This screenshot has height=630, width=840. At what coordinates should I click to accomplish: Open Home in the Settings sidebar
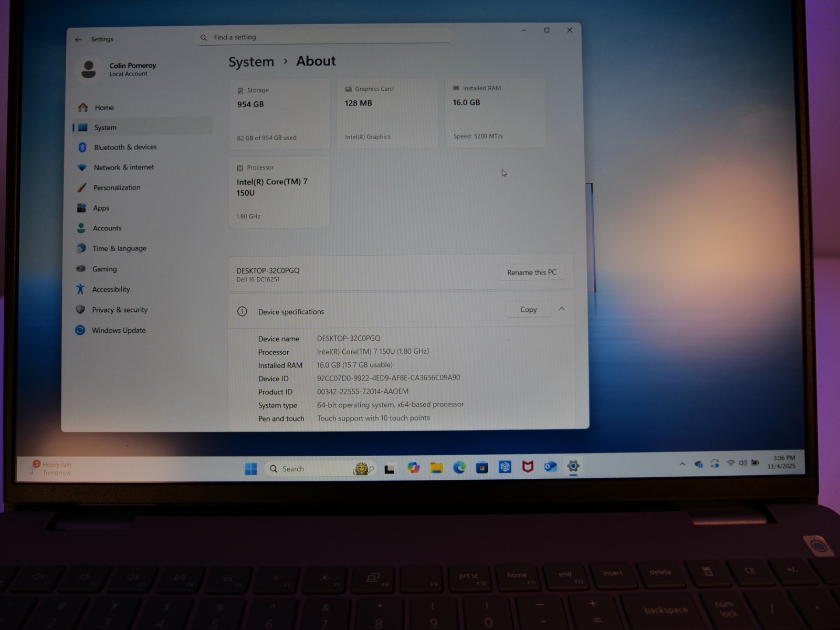(142, 108)
